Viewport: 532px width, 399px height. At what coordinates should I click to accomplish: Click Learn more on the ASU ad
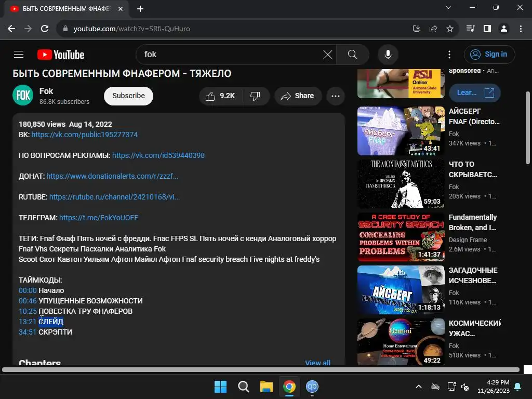(x=474, y=92)
